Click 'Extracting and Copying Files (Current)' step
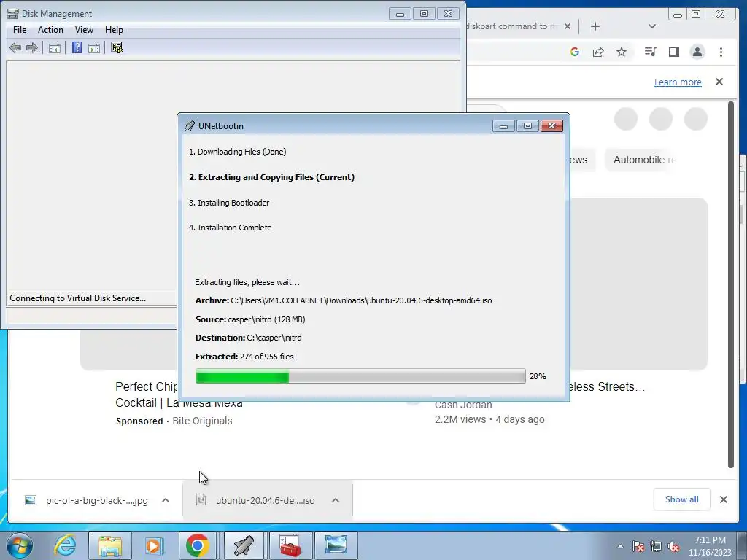The image size is (747, 560). (x=271, y=177)
